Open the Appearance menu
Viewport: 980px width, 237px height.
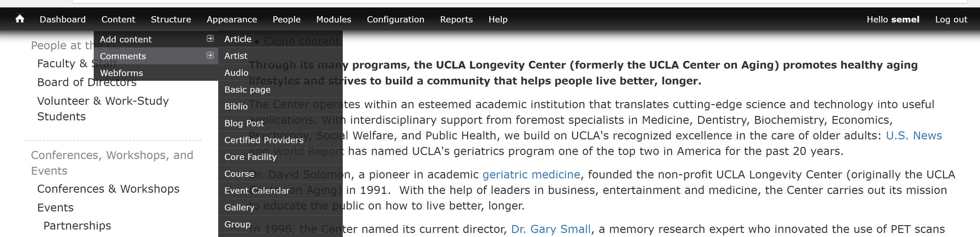coord(232,19)
